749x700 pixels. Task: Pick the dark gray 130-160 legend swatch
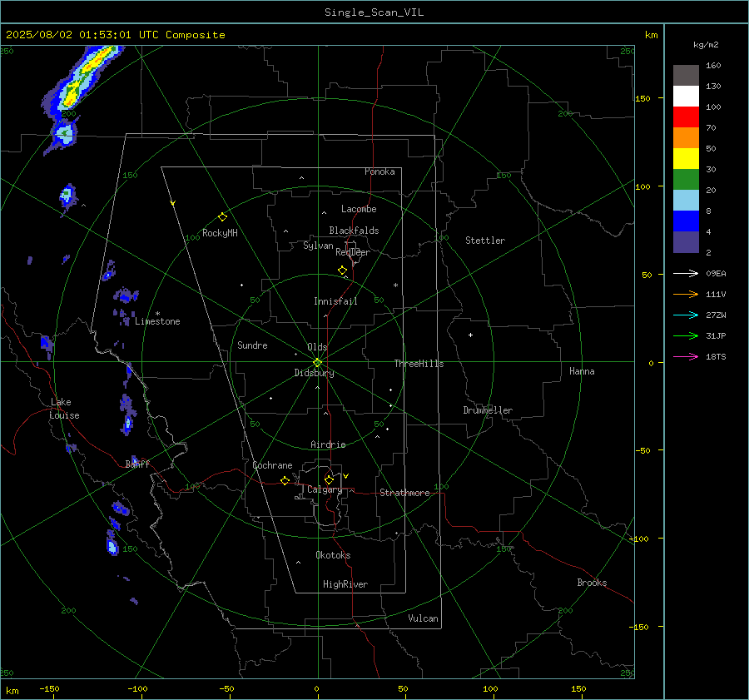coord(686,76)
